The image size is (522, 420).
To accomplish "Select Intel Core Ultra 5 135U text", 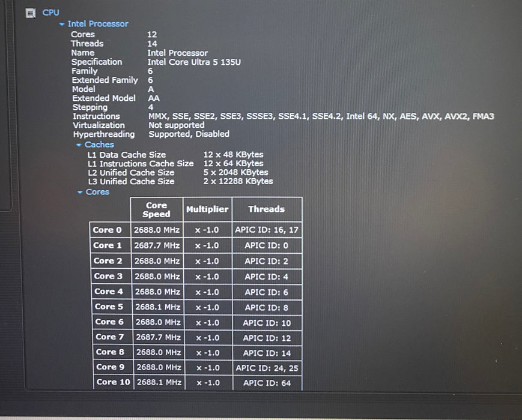I will coord(194,62).
